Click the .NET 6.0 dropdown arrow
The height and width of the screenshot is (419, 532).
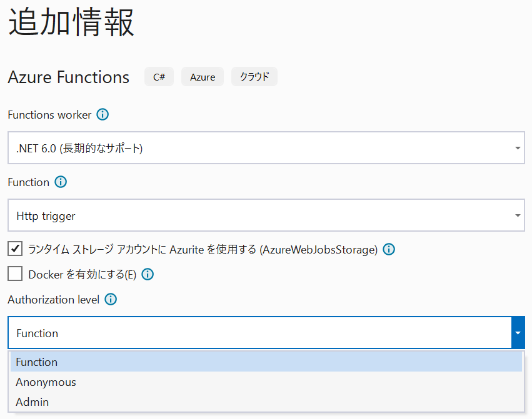pos(517,147)
